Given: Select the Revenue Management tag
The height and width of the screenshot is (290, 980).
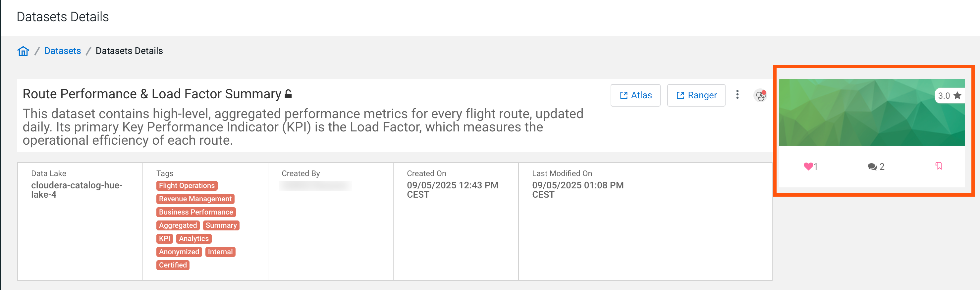Looking at the screenshot, I should coord(195,199).
